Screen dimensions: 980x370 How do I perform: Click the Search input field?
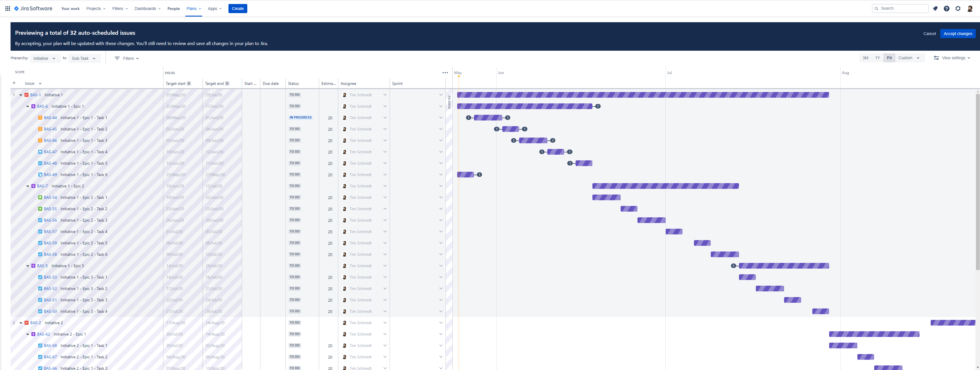coord(900,8)
